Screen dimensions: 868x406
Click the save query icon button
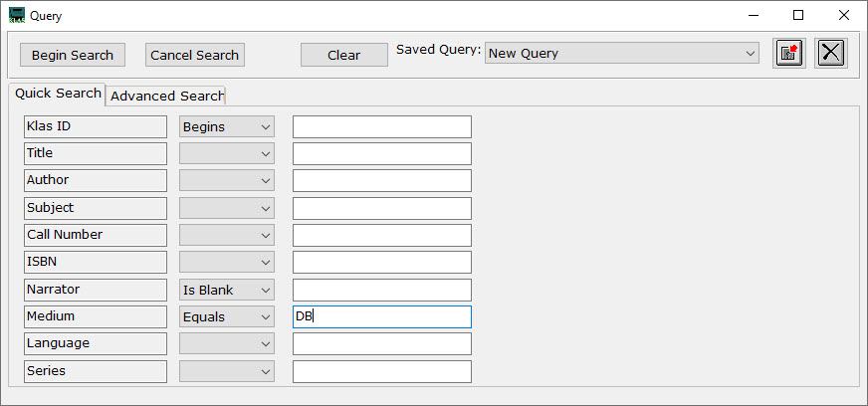point(789,54)
